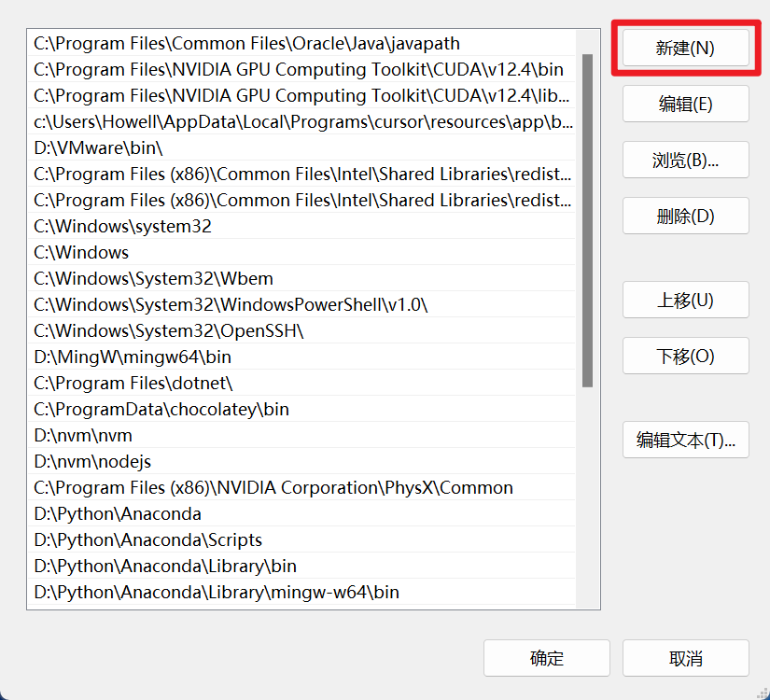Select the WindowsPowerShell v1.0 path

[x=231, y=304]
